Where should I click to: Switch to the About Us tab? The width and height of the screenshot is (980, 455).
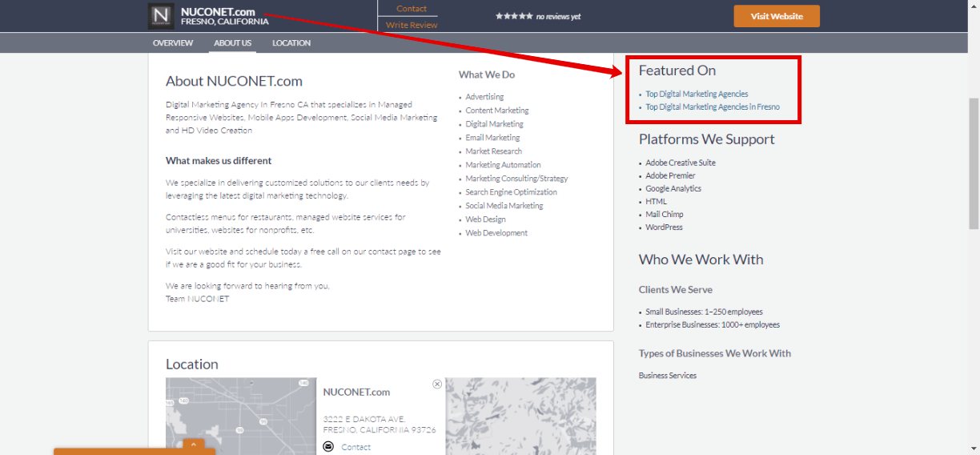click(233, 43)
